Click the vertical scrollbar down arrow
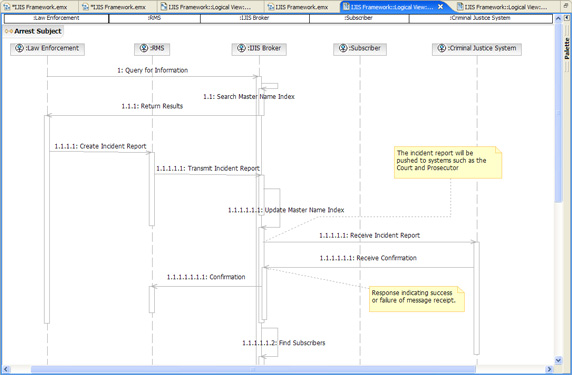 [x=558, y=360]
